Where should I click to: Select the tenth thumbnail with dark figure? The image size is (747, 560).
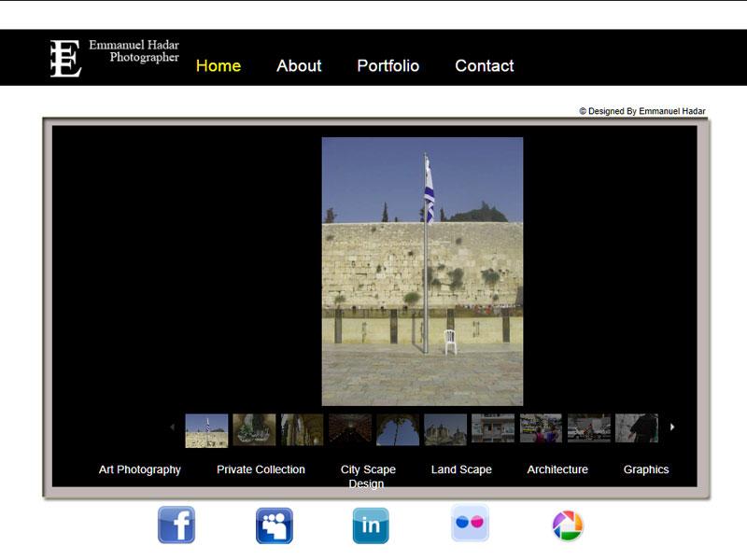point(637,428)
